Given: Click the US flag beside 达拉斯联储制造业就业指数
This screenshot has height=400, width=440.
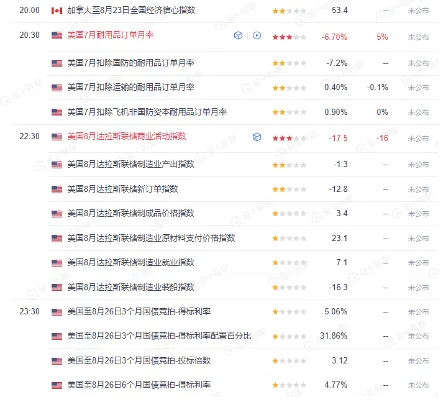Looking at the screenshot, I should 57,263.
